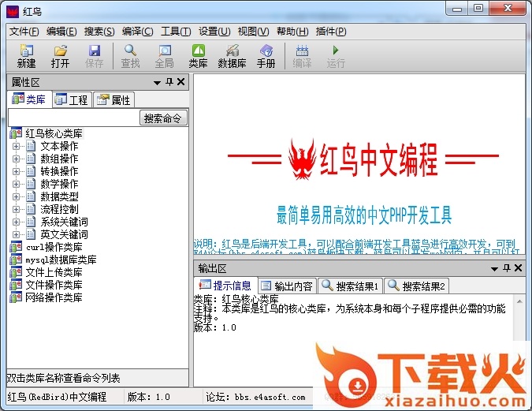Open the 数据库 database toolbar icon
532x411 pixels.
point(232,50)
